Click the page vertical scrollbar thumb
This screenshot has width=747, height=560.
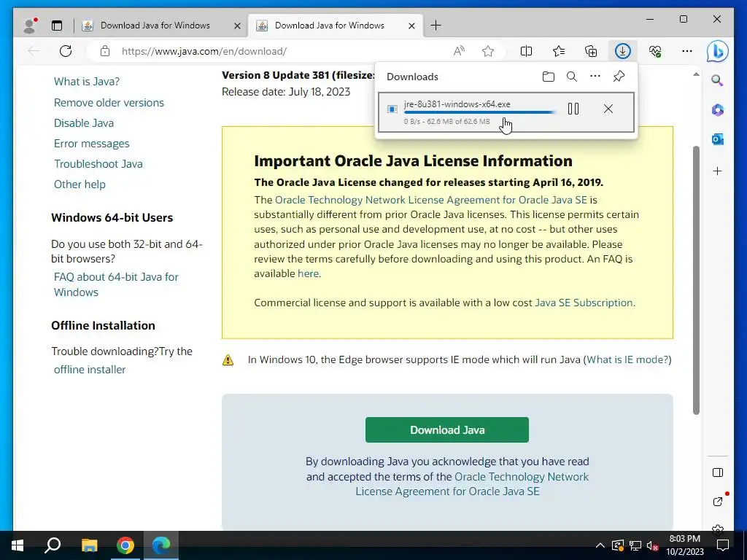(x=696, y=280)
